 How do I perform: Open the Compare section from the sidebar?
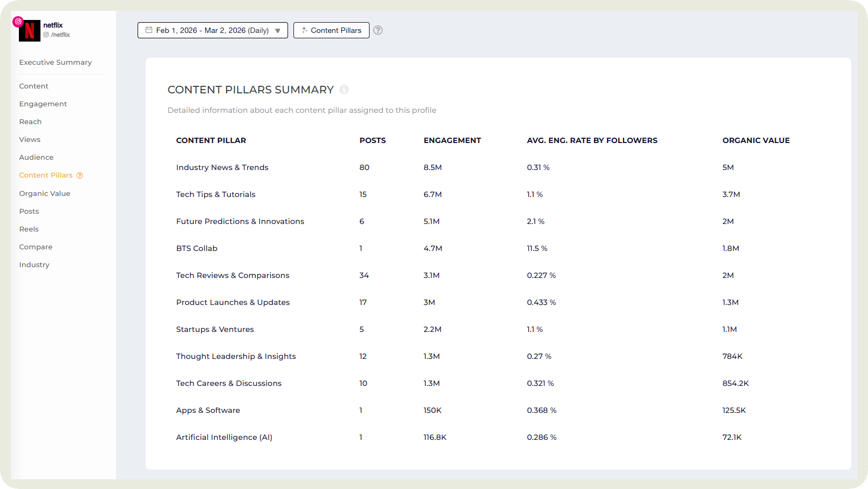coord(36,247)
